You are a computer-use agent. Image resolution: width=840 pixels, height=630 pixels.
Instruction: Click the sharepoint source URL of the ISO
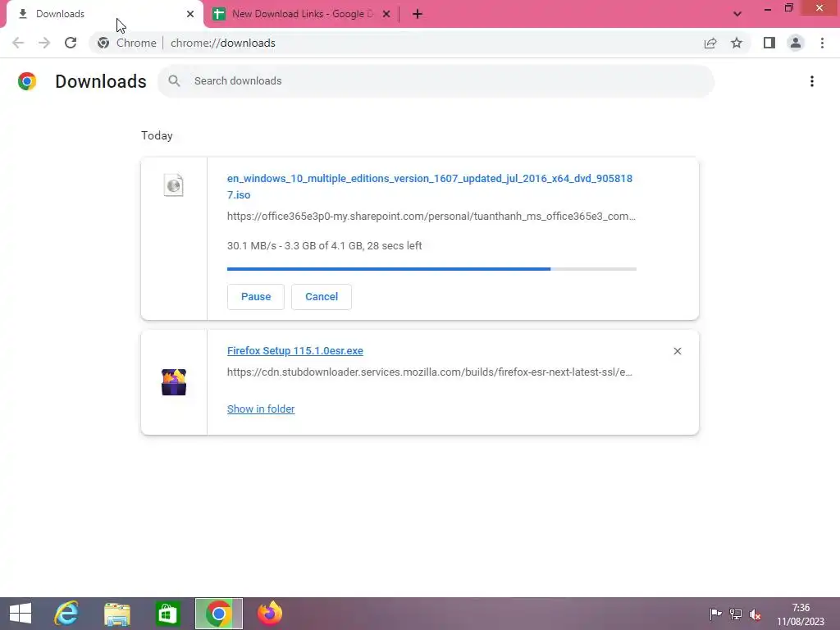point(431,217)
